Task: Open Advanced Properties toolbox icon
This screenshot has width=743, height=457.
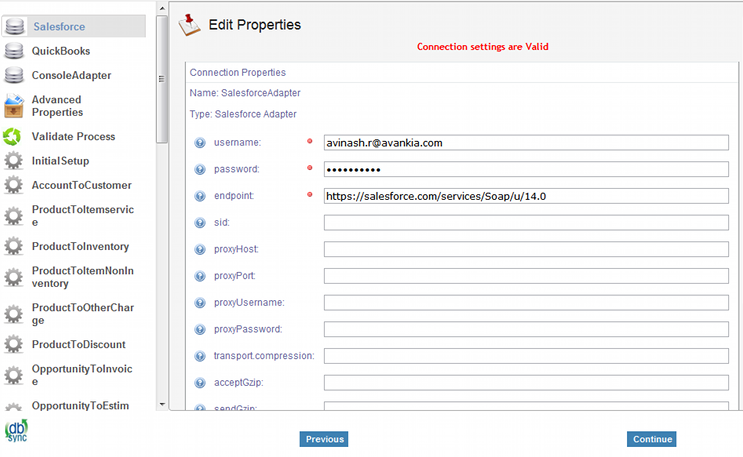Action: (x=14, y=106)
